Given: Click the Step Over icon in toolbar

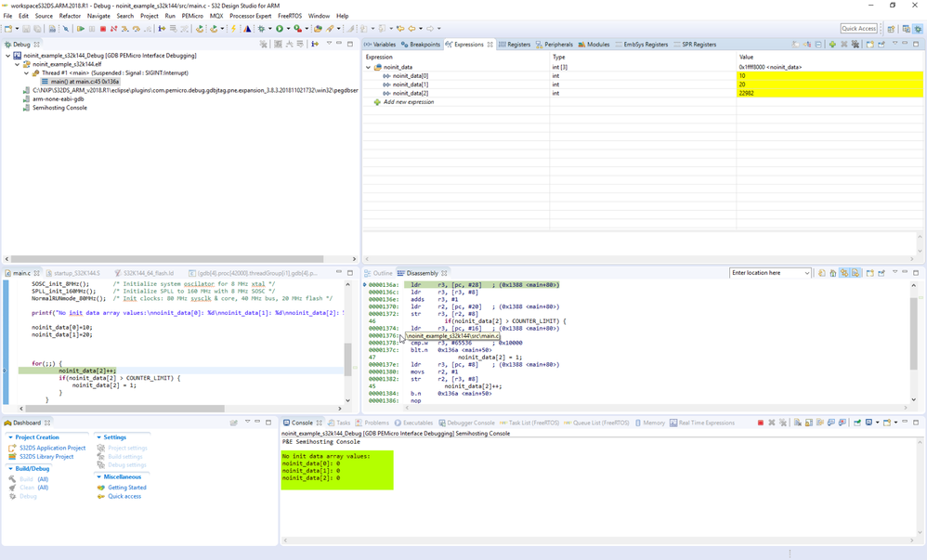Looking at the screenshot, I should 136,29.
